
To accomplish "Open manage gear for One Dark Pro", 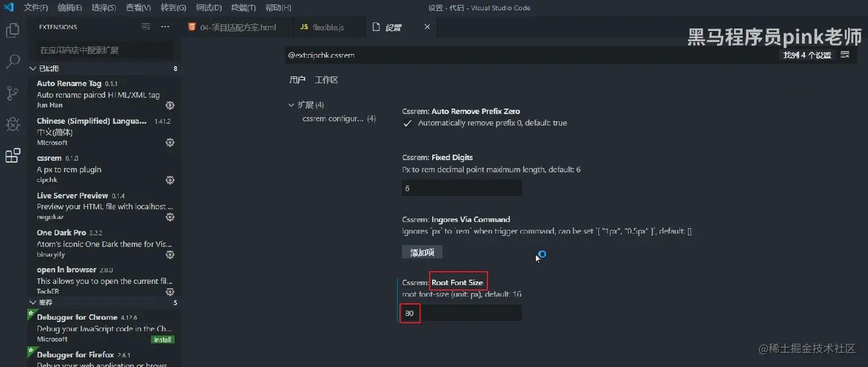I will pyautogui.click(x=170, y=255).
